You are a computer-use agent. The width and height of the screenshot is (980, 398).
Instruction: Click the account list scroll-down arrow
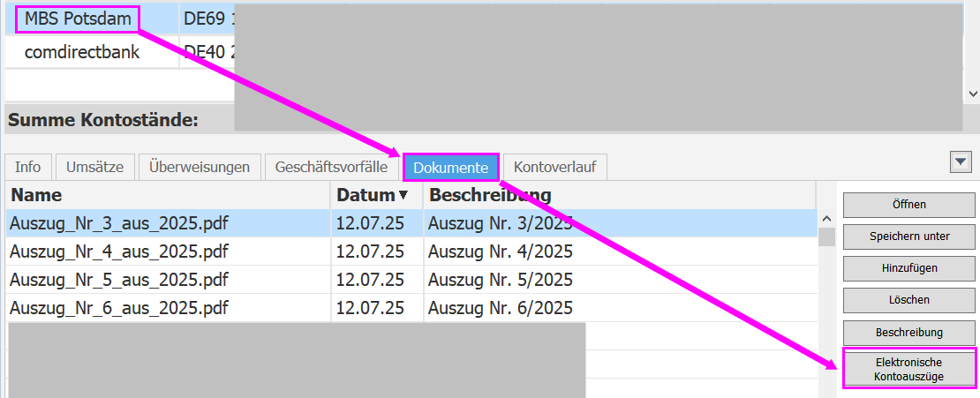(x=972, y=93)
